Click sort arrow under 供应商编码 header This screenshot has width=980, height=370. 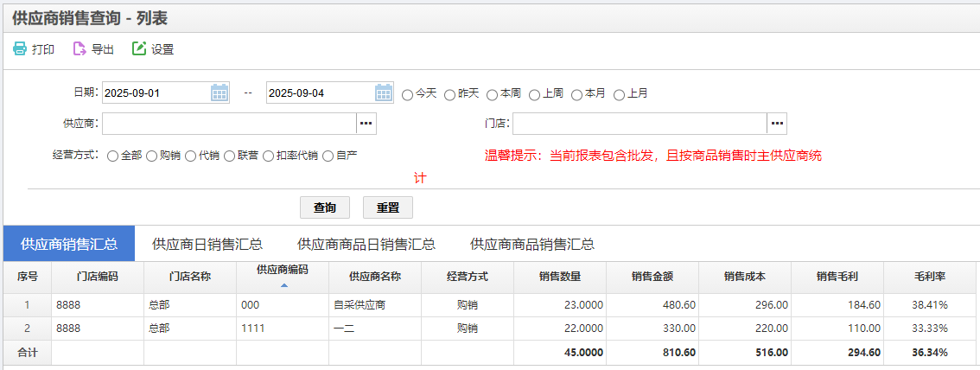coord(284,284)
